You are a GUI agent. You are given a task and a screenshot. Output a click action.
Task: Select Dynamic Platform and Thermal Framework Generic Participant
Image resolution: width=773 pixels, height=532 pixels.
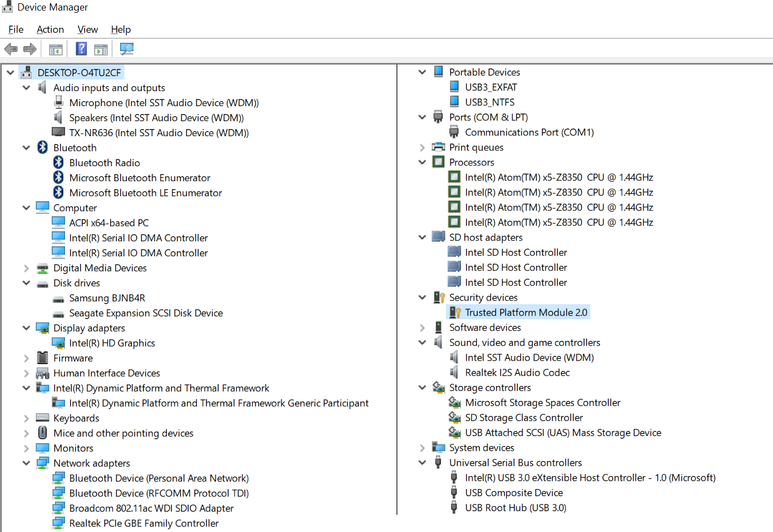pos(219,403)
